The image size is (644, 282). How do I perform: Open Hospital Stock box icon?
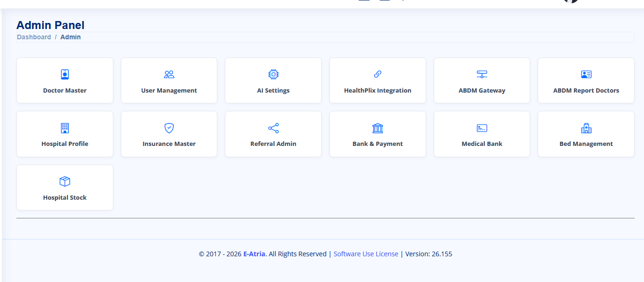click(65, 181)
